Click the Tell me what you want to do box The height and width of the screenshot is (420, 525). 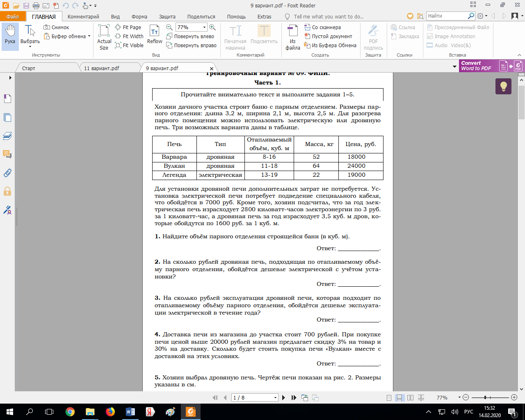point(328,17)
